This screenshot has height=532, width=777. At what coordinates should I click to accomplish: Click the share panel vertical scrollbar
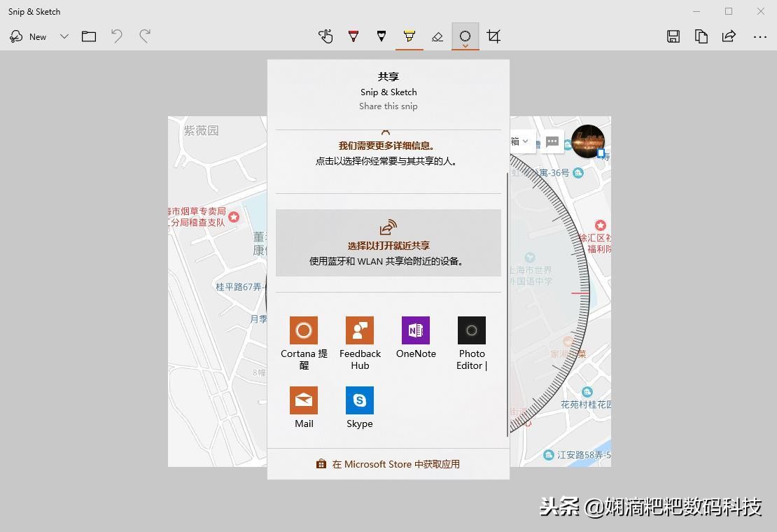point(507,304)
